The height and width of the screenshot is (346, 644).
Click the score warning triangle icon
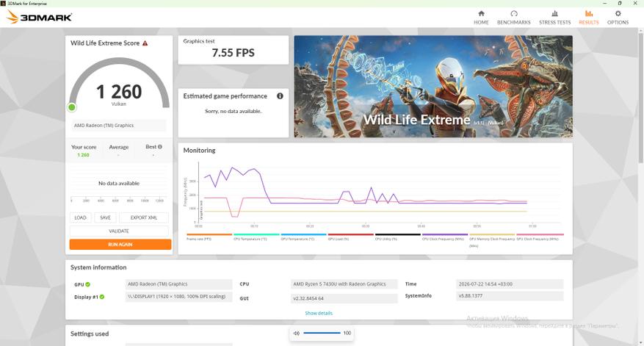(145, 43)
